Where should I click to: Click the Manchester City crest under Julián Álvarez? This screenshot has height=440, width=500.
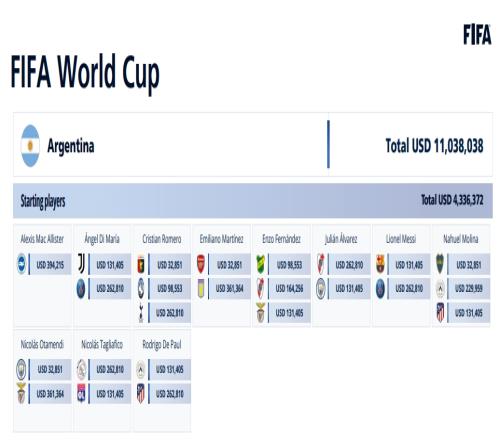[x=321, y=288]
